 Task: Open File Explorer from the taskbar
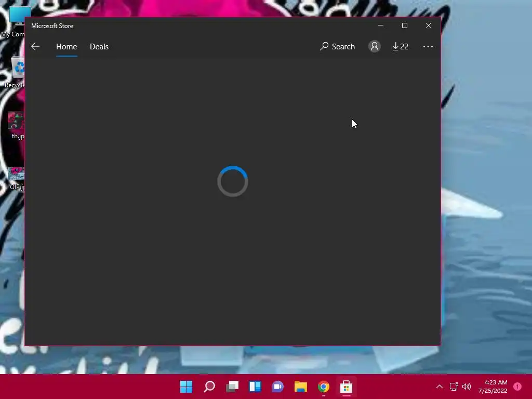301,387
